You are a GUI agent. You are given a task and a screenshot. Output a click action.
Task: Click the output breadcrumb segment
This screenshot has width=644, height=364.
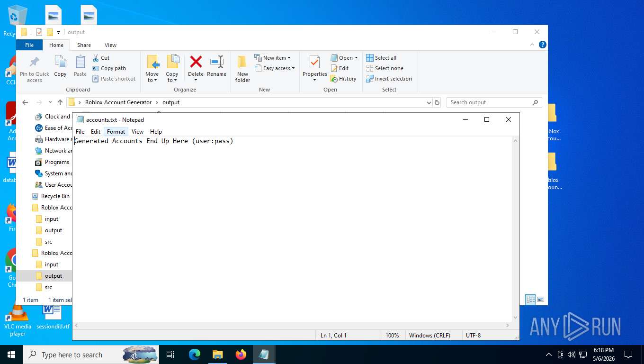171,102
